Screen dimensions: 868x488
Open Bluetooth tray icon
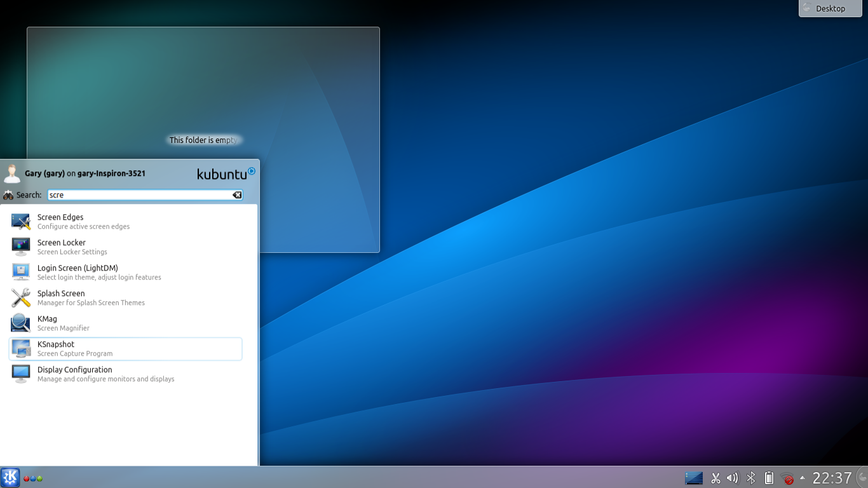tap(751, 478)
